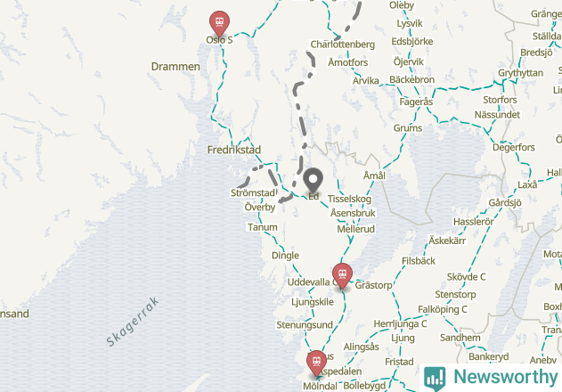Click the red train marker near Uddevalla C
The width and height of the screenshot is (562, 392).
tap(342, 275)
